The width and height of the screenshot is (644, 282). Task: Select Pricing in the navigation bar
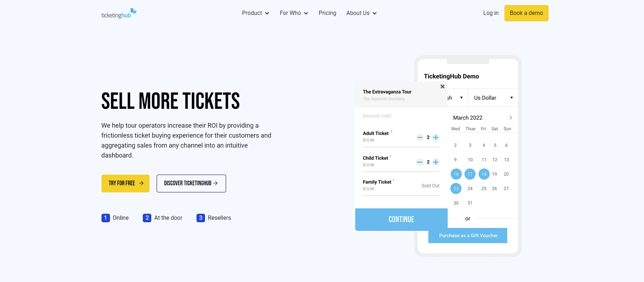point(327,13)
